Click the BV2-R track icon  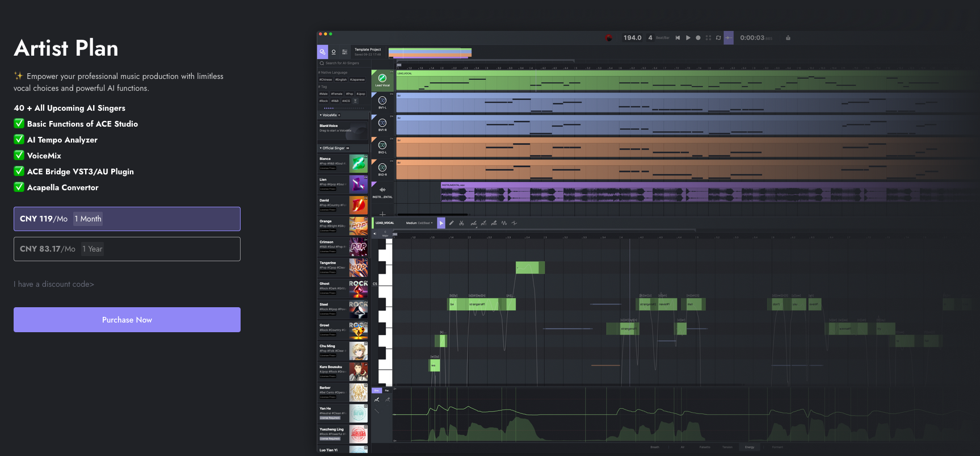382,167
